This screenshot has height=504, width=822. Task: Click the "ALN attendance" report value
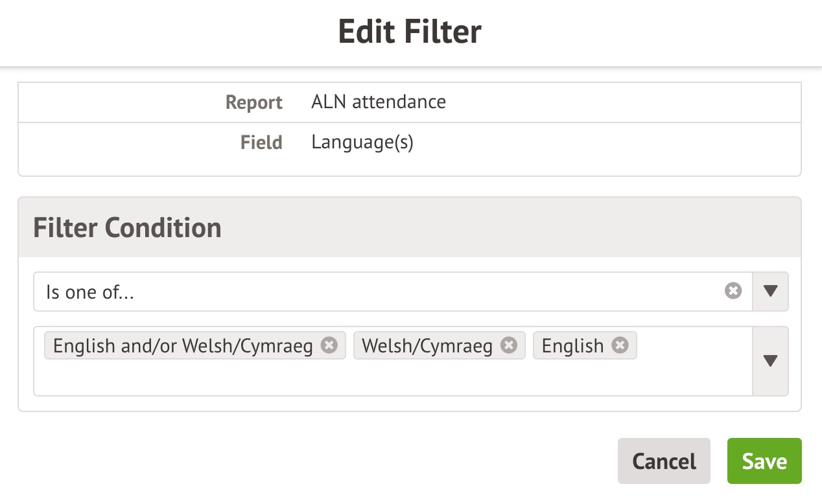(379, 102)
